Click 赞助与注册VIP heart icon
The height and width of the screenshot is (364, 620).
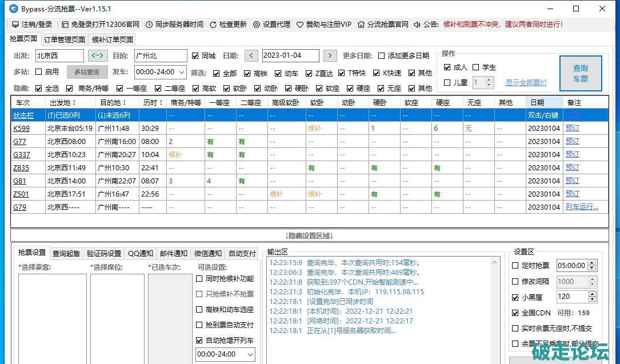[x=301, y=25]
